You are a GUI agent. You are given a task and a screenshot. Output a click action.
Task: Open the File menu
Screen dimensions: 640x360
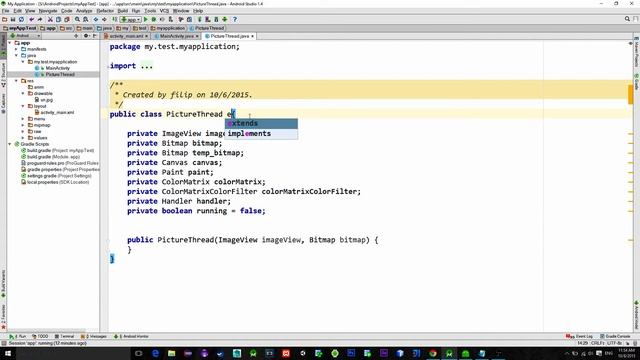click(x=5, y=11)
